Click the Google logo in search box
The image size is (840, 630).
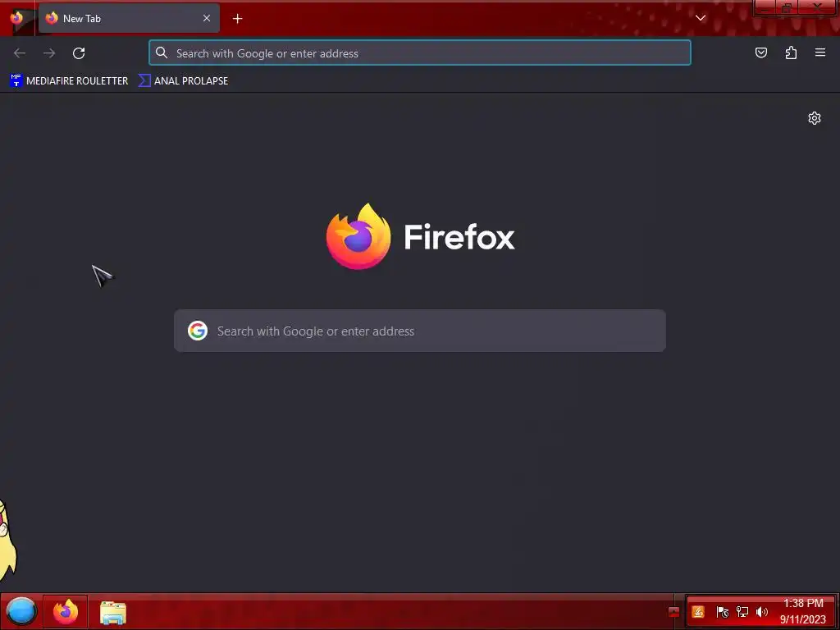click(x=198, y=331)
